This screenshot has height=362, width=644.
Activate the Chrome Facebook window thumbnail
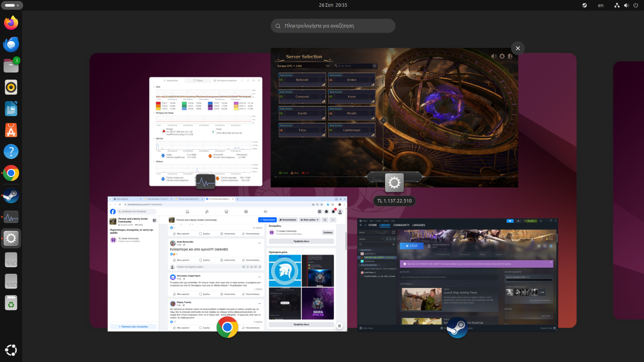227,264
